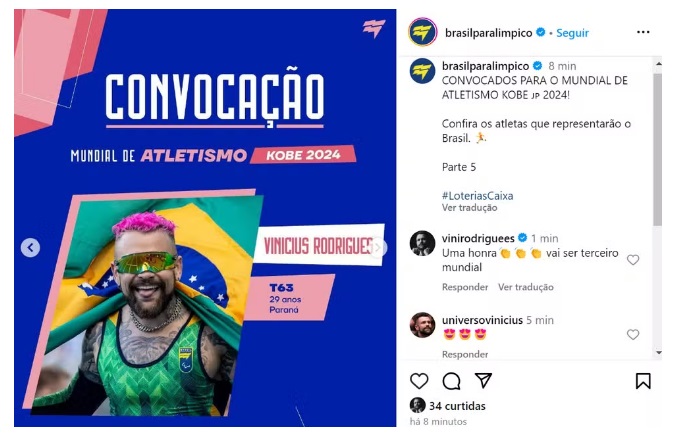Open comment bubble icon below post
Viewport: 696px width, 440px height.
451,381
